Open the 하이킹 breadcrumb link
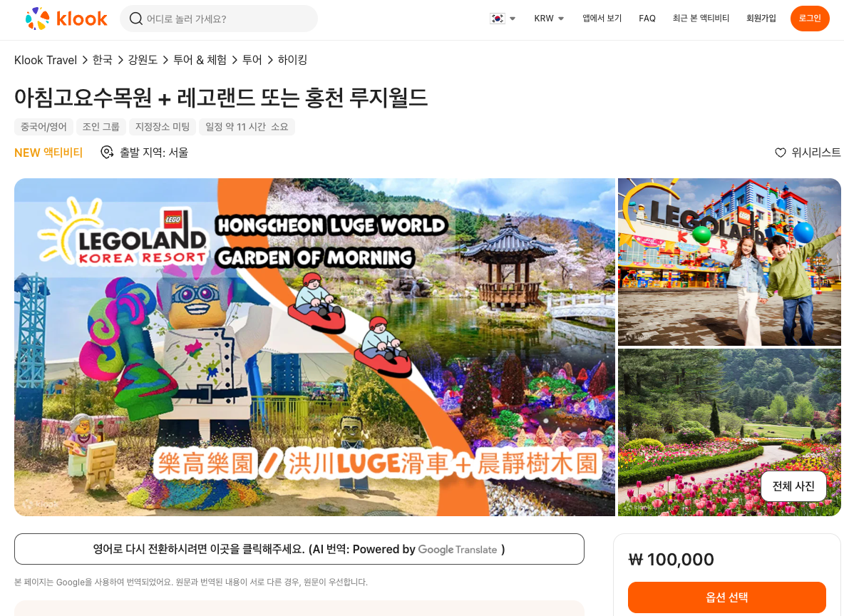The image size is (844, 616). (292, 60)
